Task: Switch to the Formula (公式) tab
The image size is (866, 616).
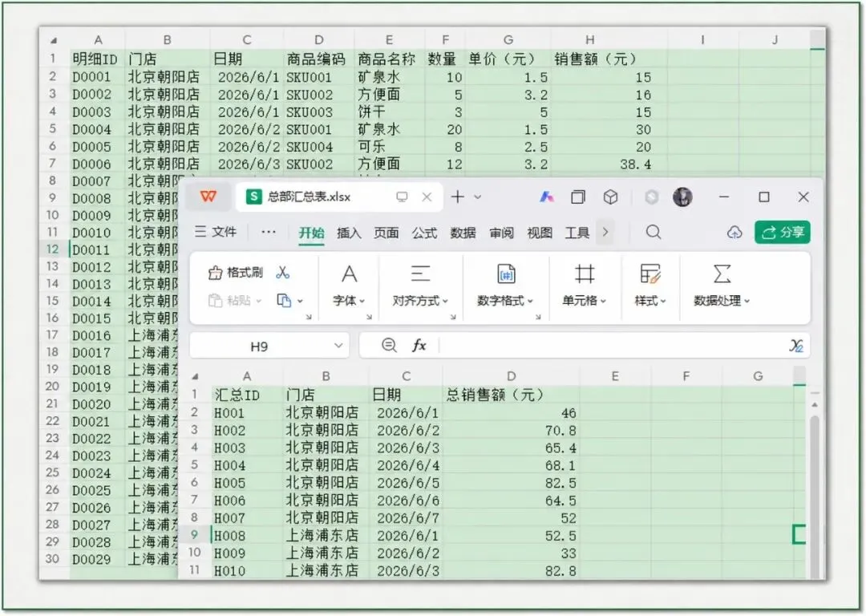Action: tap(424, 233)
